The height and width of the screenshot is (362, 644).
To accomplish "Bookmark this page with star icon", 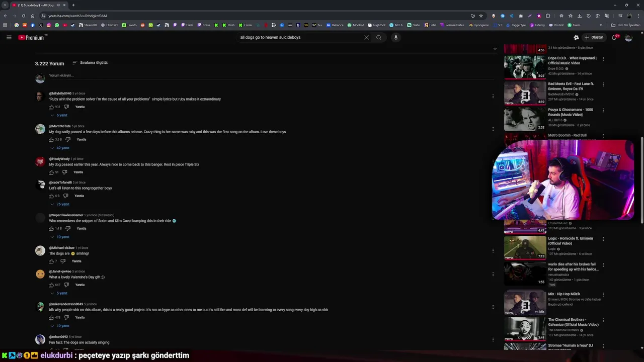I will [x=481, y=16].
